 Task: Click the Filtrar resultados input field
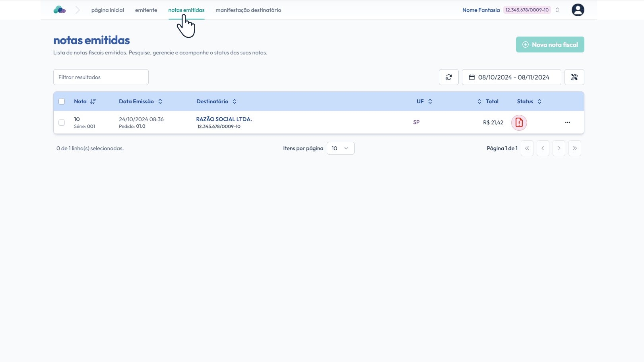[101, 77]
